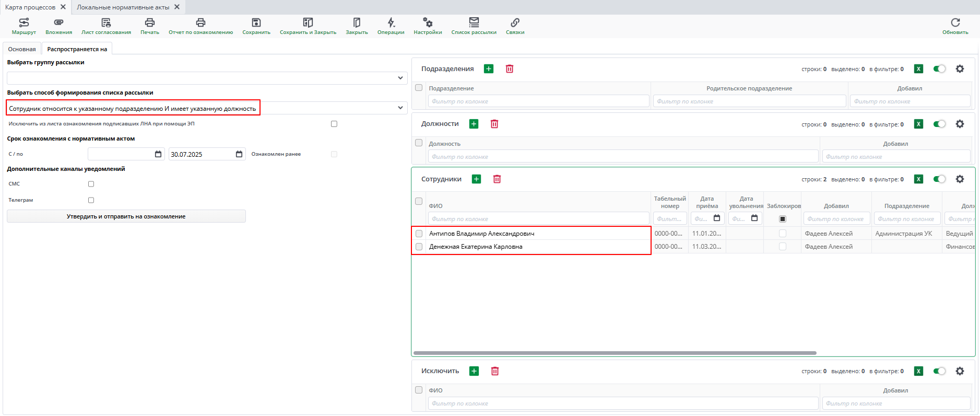Expand the Выбрать группу рассылки dropdown
The image size is (980, 416).
[x=400, y=78]
